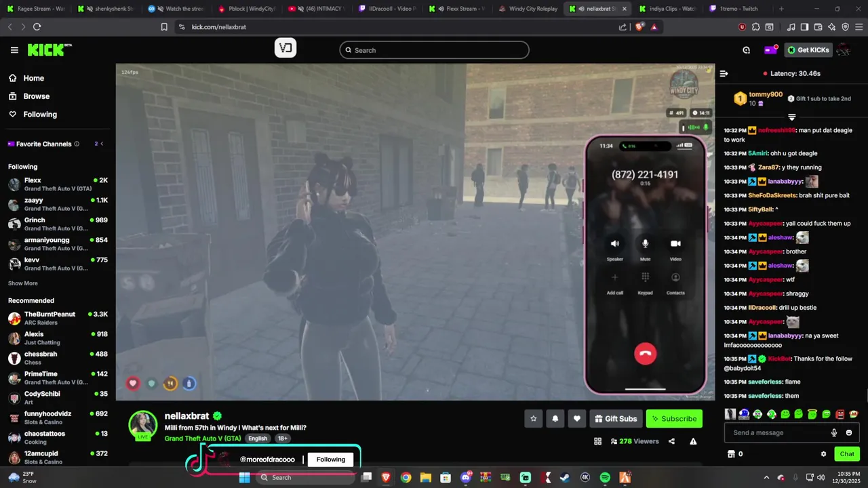868x488 pixels.
Task: Click in the Kick search field
Action: click(x=434, y=50)
